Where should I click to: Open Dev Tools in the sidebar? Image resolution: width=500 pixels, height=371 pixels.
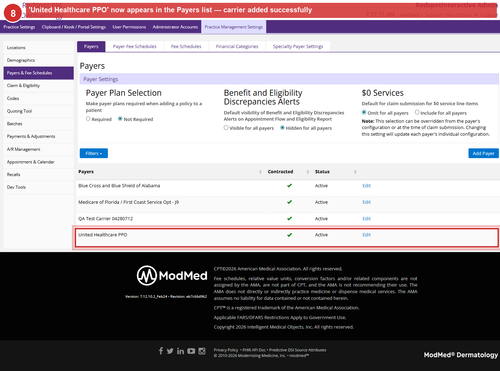click(39, 187)
